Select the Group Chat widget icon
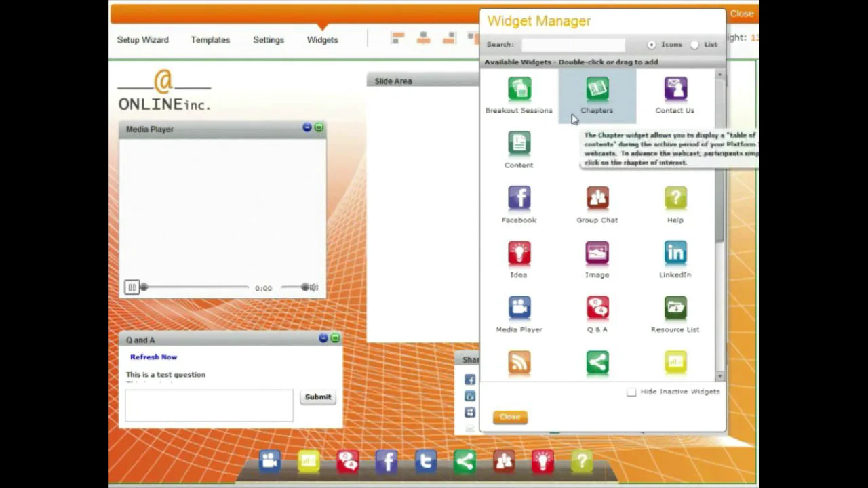Viewport: 868px width, 488px height. (597, 199)
